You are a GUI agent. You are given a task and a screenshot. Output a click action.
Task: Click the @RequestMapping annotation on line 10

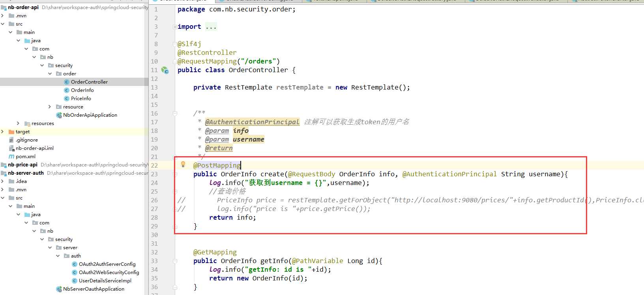(x=207, y=61)
